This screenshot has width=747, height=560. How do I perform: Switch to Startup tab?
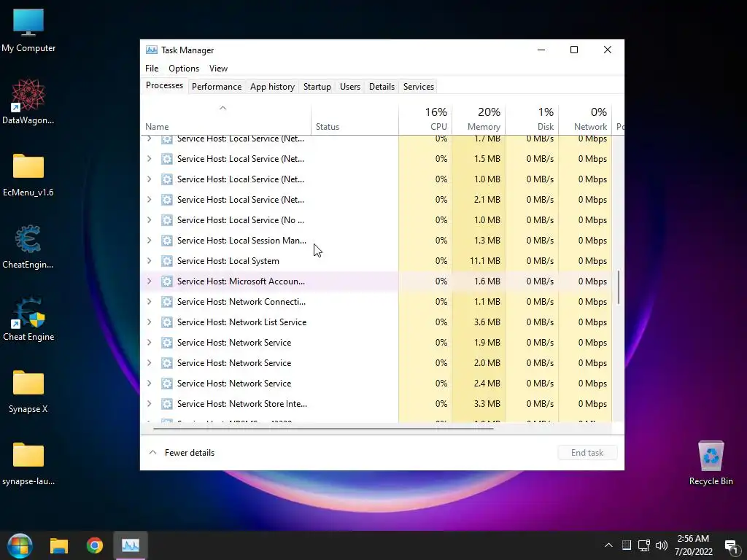317,87
